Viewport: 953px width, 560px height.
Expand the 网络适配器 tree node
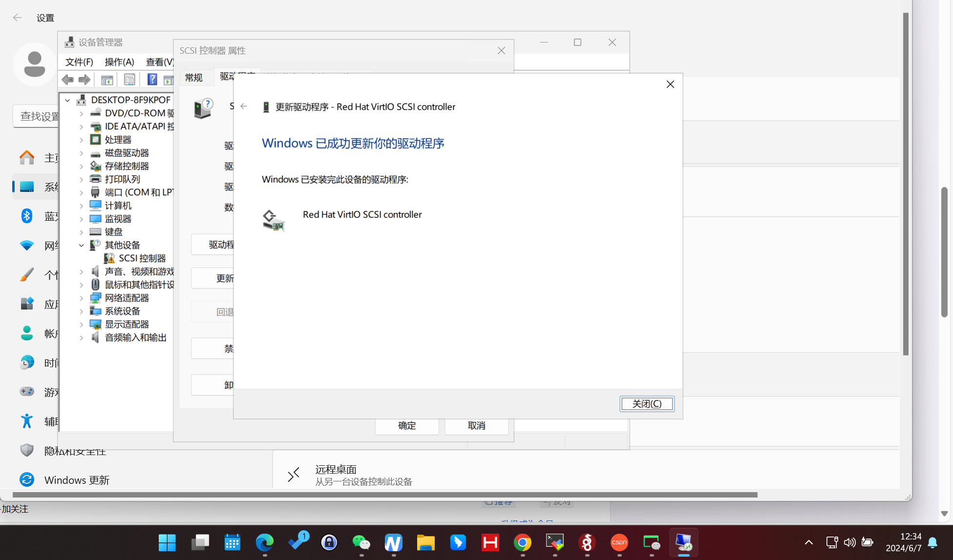[x=82, y=298]
